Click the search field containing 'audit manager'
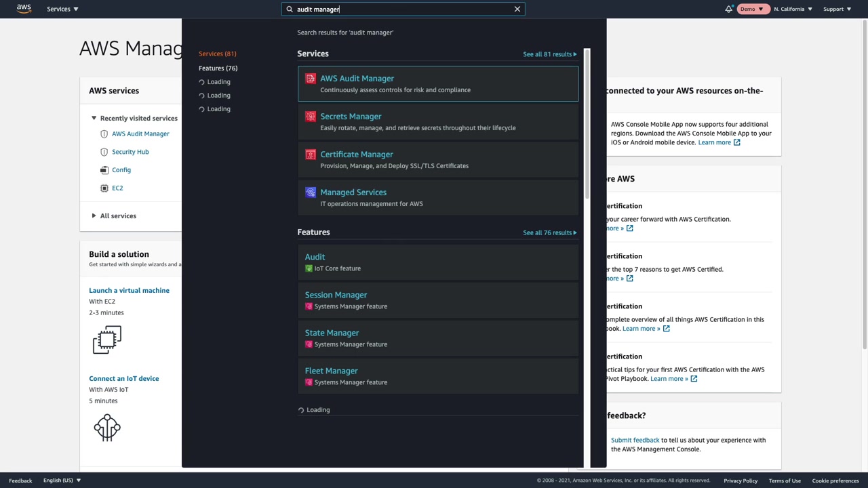This screenshot has width=868, height=488. [x=403, y=9]
